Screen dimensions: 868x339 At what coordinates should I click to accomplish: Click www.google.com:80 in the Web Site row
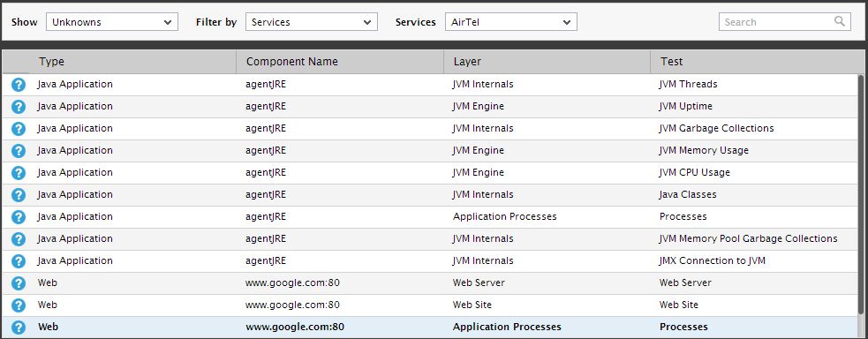(x=293, y=305)
